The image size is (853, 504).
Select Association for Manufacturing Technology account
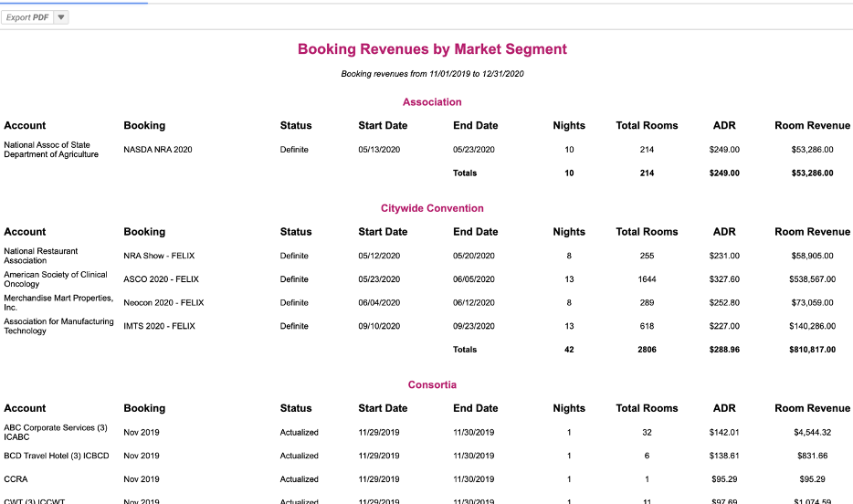pyautogui.click(x=58, y=326)
